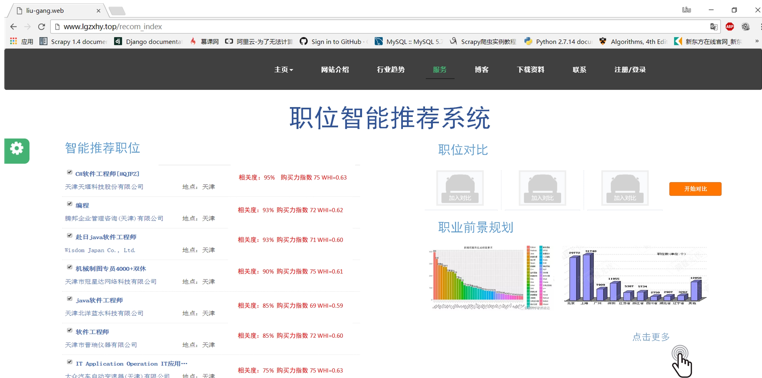The height and width of the screenshot is (378, 762).
Task: Open the Scrapy爬虫实例教程 bookmark
Action: pyautogui.click(x=483, y=42)
